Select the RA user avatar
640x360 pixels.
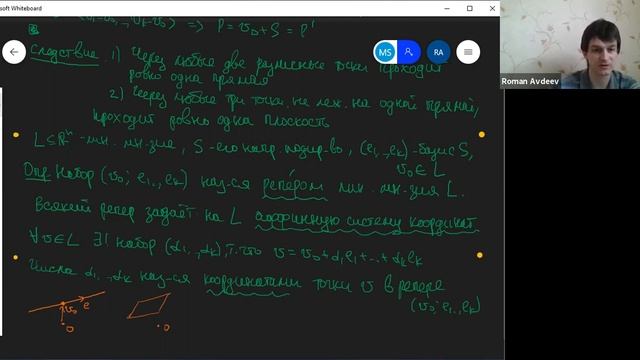(439, 52)
